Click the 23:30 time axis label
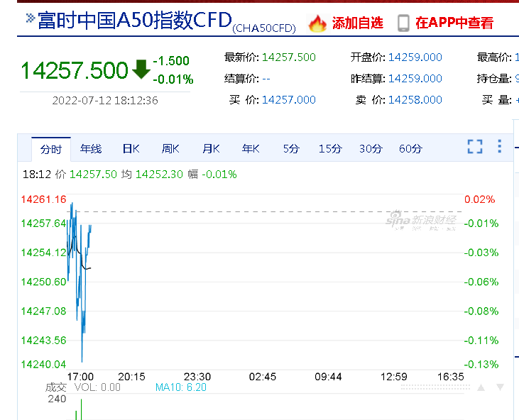The image size is (519, 420). (x=197, y=377)
